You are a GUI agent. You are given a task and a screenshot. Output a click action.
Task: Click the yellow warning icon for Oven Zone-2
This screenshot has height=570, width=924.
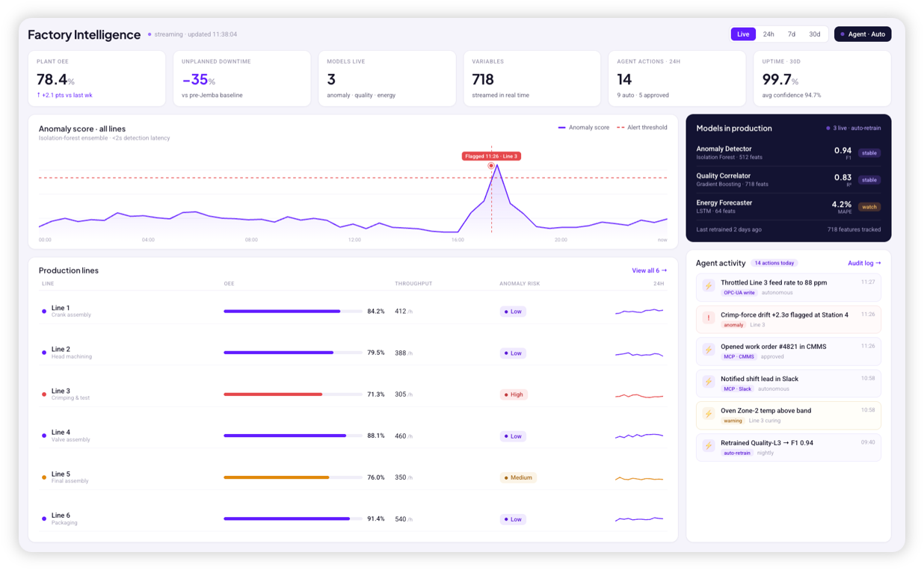(x=708, y=414)
